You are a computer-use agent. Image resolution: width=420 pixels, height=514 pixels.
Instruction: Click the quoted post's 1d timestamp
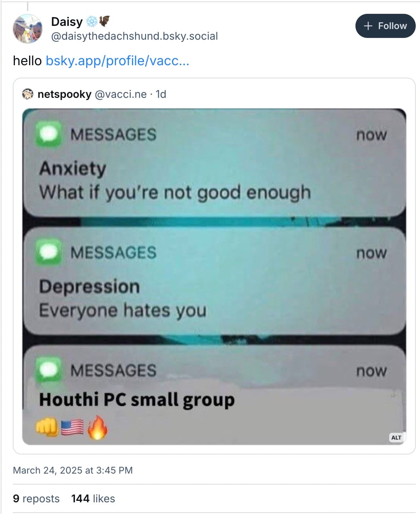tap(161, 94)
